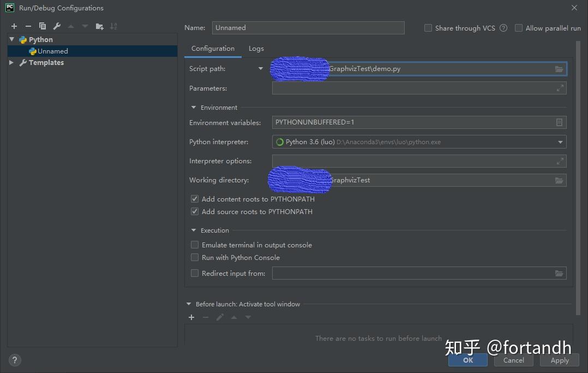Viewport: 588px width, 373px height.
Task: Disable Add content roots to PYTHONPATH
Action: tap(195, 199)
